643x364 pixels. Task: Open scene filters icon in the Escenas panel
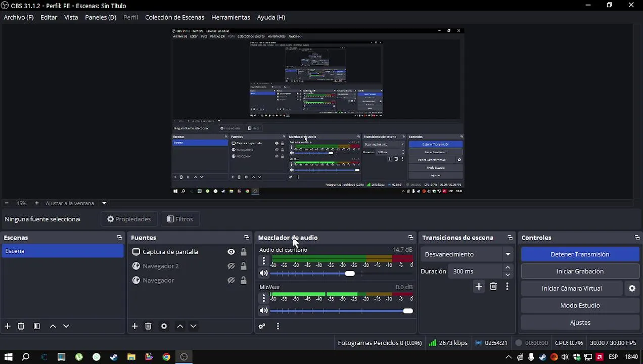(x=37, y=326)
